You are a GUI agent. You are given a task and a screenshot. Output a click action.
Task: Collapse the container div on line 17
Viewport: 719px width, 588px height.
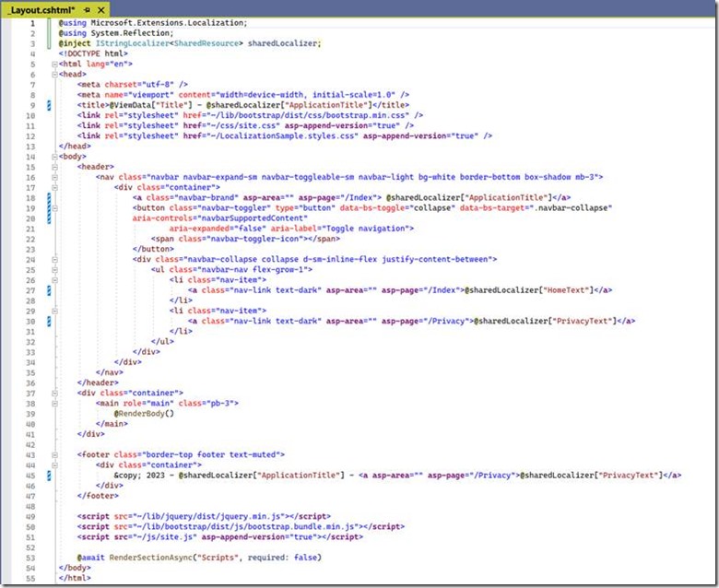click(x=54, y=187)
